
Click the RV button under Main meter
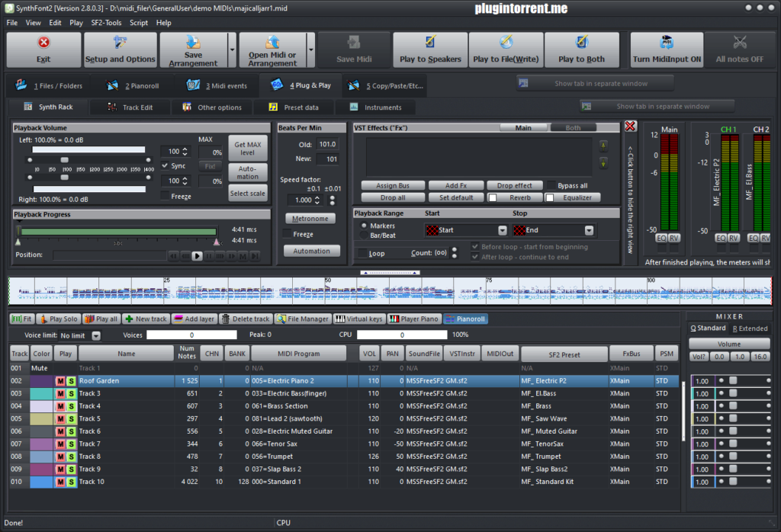pos(674,238)
